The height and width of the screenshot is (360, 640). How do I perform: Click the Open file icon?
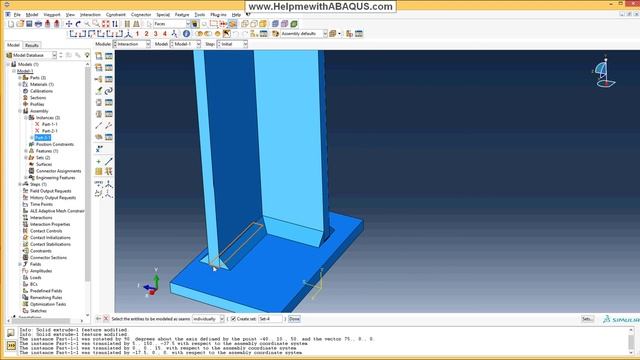(20, 24)
